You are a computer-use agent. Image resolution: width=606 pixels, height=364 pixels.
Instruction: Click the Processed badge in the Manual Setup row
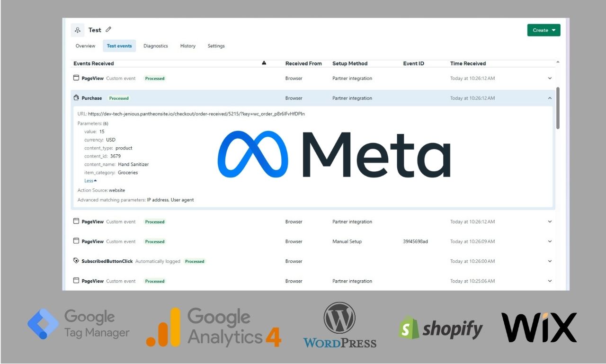point(155,241)
